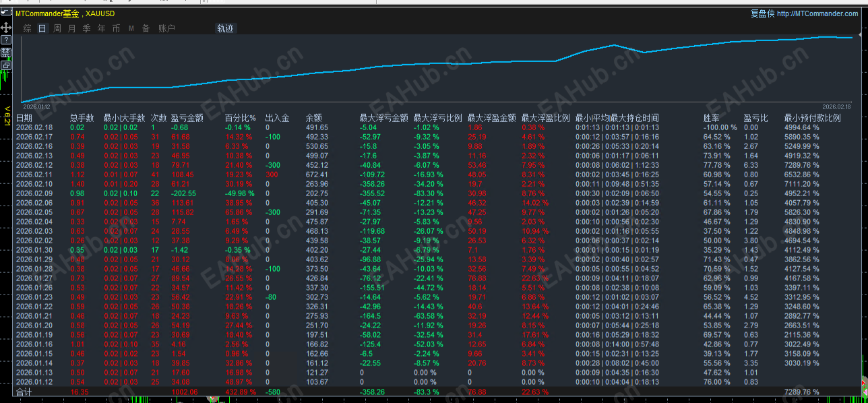The height and width of the screenshot is (403, 868).
Task: Click the 余额 column header
Action: [x=313, y=118]
